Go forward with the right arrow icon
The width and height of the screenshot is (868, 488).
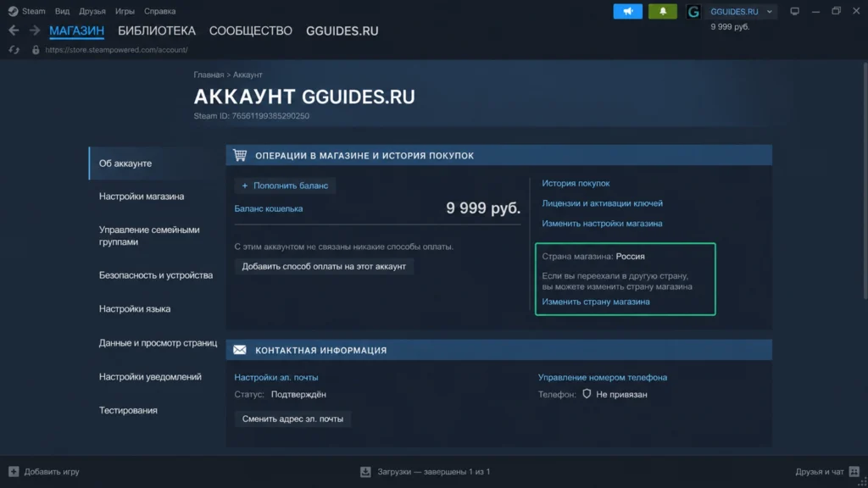click(x=34, y=31)
